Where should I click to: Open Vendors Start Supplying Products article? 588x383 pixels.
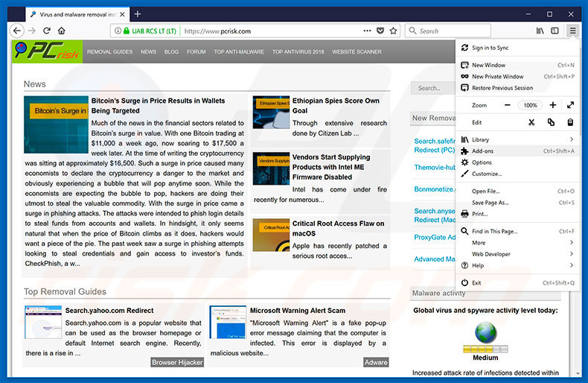(331, 167)
